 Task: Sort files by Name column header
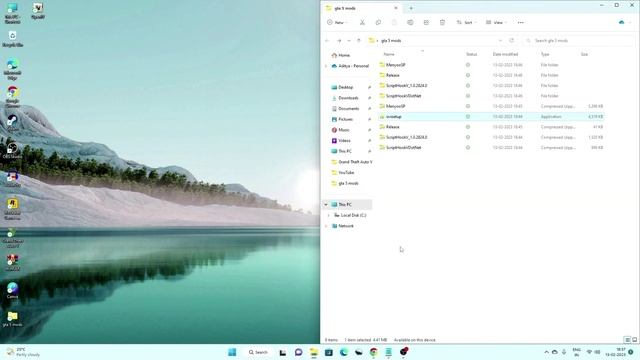pyautogui.click(x=389, y=54)
